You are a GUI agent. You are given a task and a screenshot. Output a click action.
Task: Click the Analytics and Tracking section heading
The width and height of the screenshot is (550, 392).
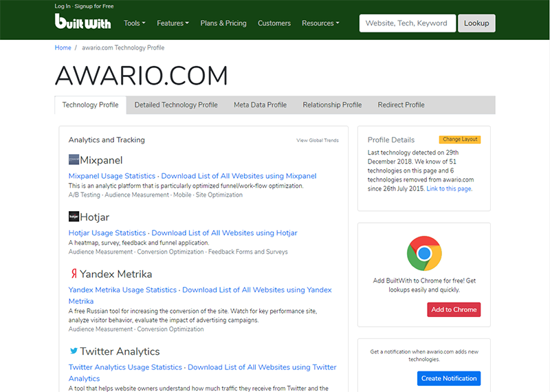107,140
